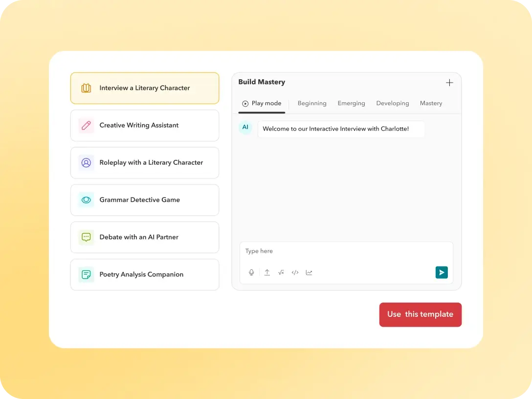Click the AI avatar badge in chat
Screen dimensions: 532x399
tap(245, 128)
